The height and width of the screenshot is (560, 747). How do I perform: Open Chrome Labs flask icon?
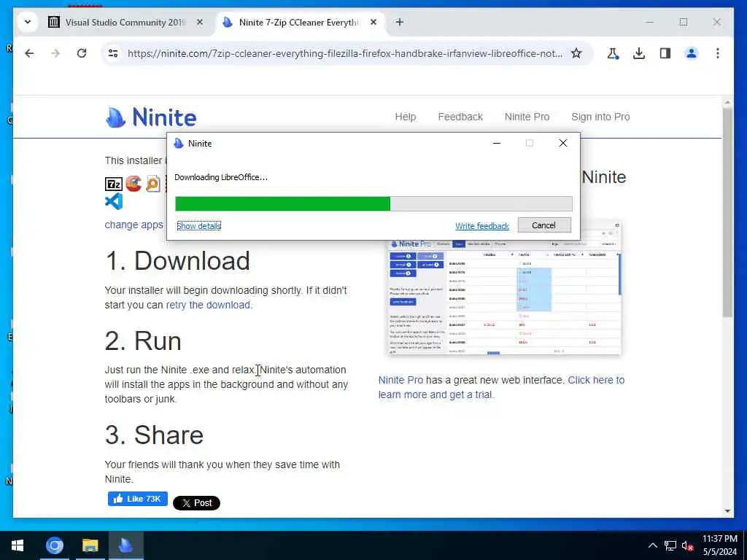[x=613, y=53]
